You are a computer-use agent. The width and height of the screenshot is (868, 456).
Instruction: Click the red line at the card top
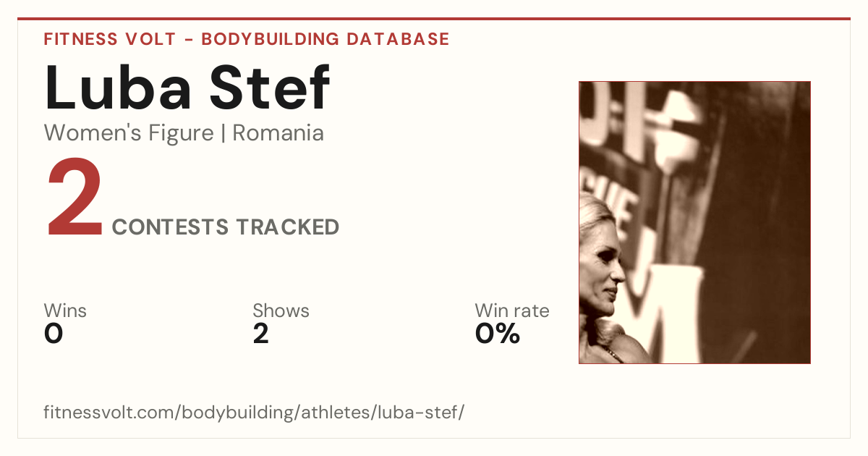434,19
